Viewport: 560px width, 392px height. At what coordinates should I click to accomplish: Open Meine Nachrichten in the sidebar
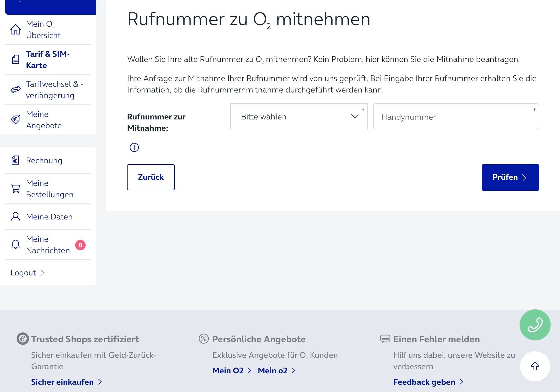tap(48, 245)
